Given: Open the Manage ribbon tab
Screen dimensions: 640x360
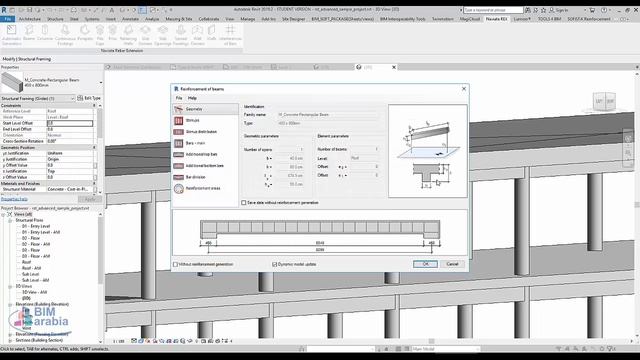Looking at the screenshot, I should coord(247,19).
